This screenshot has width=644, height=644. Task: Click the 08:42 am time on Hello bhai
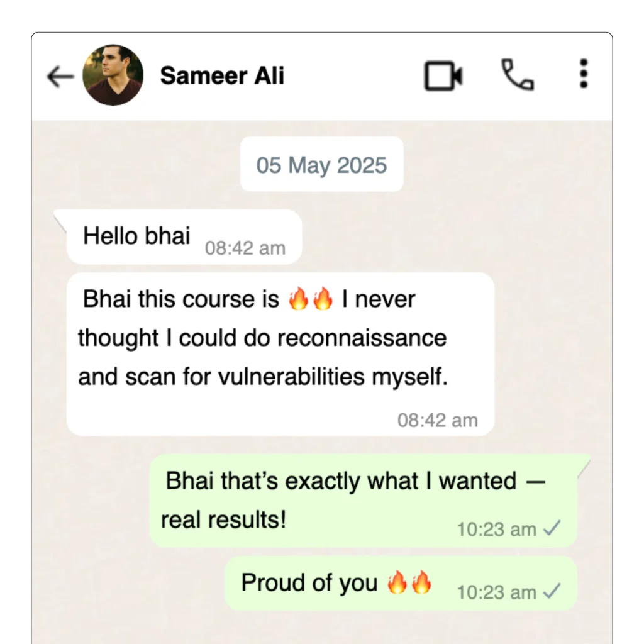coord(245,248)
